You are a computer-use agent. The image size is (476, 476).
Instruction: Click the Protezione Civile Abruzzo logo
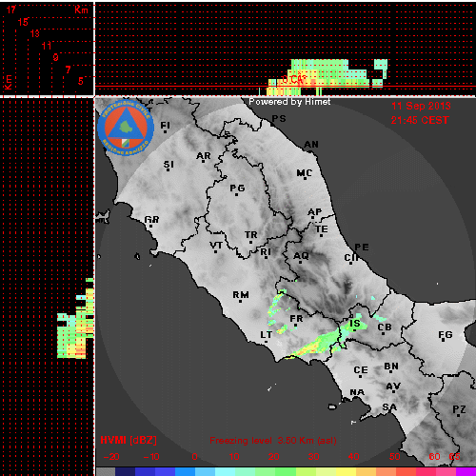(126, 128)
